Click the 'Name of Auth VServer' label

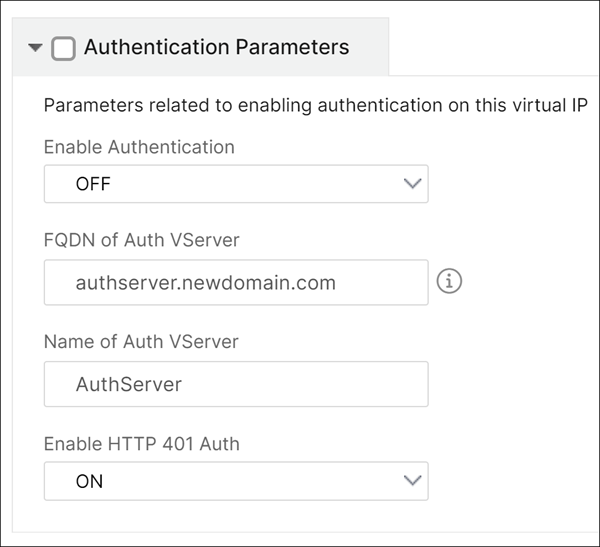tap(141, 341)
